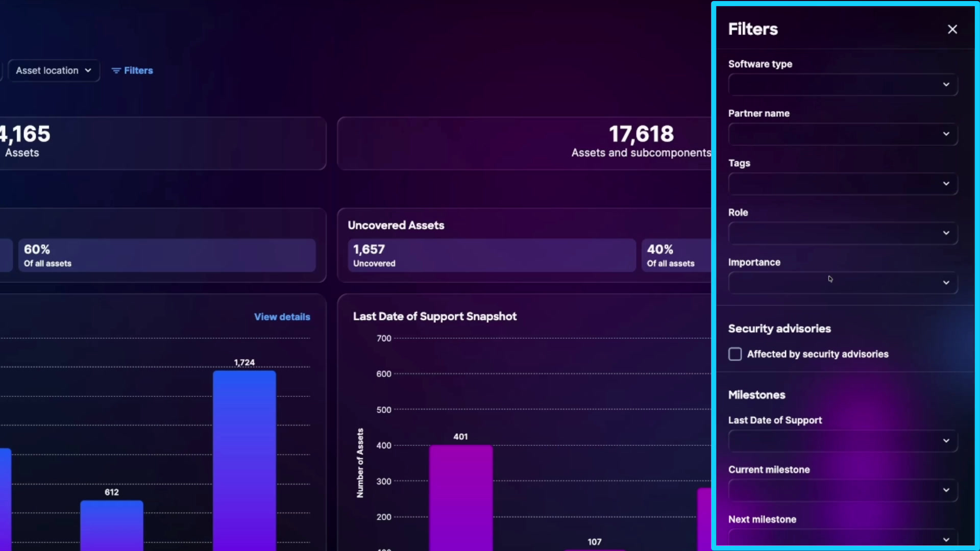This screenshot has width=980, height=551.
Task: Click the 60% Of all assets tile
Action: point(167,255)
